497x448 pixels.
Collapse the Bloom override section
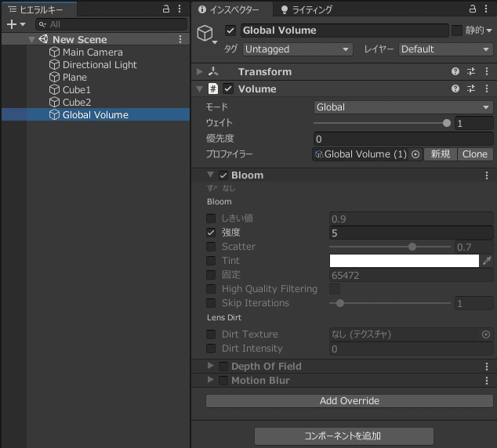(210, 175)
